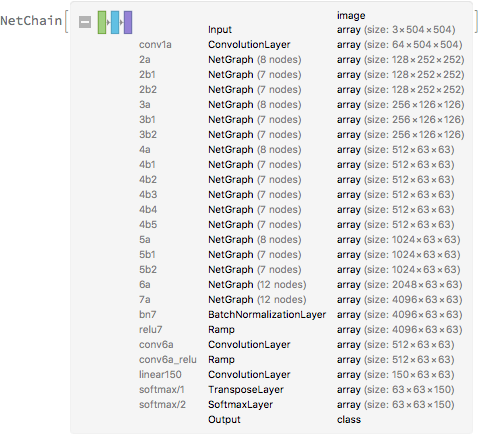The width and height of the screenshot is (481, 436).
Task: Select the bn7 BatchNormalizationLayer row
Action: coord(301,315)
